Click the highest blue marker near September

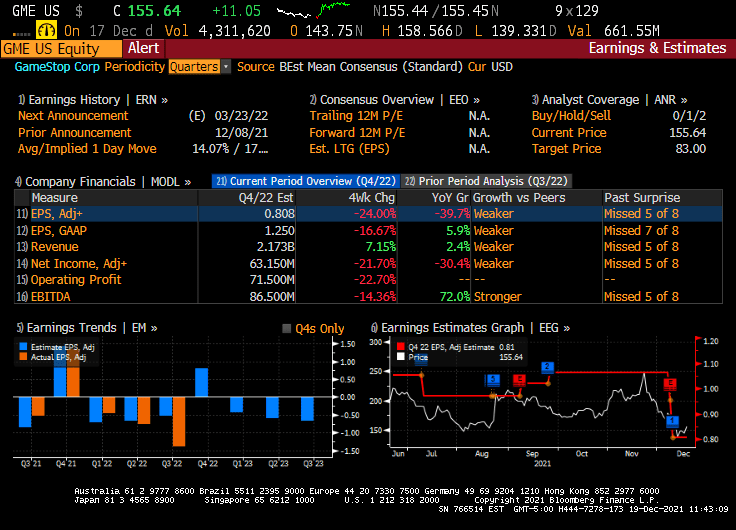coord(547,367)
